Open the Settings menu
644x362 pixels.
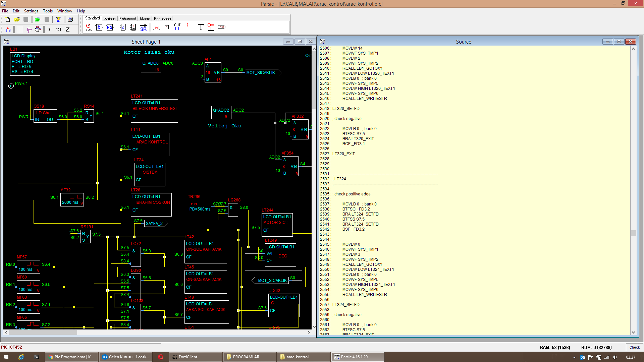(31, 11)
